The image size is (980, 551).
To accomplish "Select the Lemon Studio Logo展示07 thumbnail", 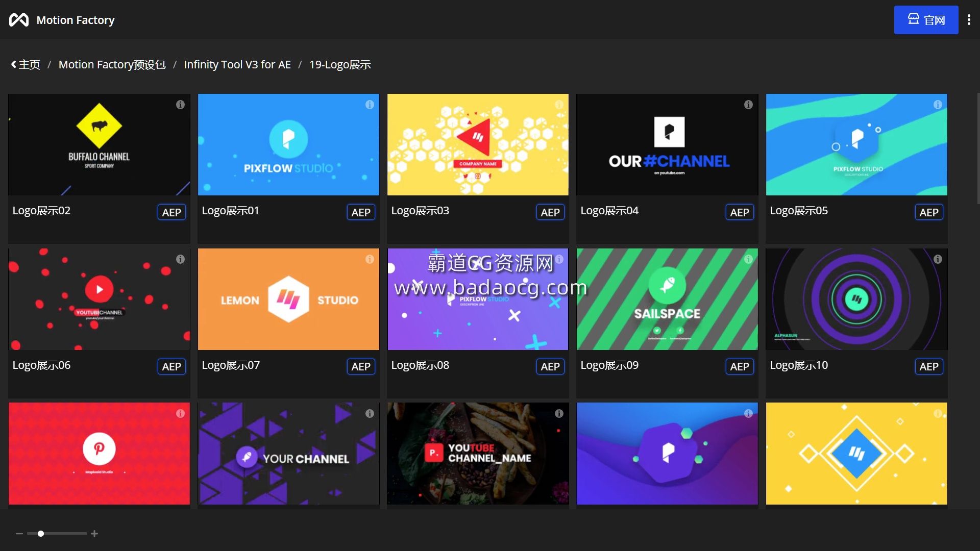I will coord(288,299).
